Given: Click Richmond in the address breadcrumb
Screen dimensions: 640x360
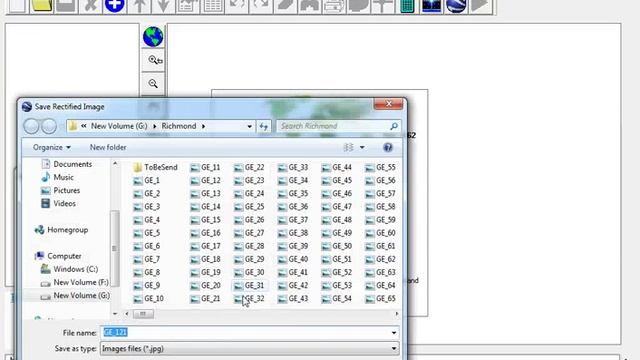Looking at the screenshot, I should pos(179,126).
